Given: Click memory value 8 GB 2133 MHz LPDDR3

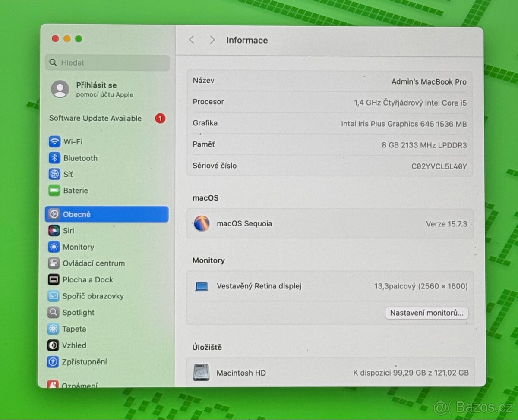Looking at the screenshot, I should [x=424, y=145].
